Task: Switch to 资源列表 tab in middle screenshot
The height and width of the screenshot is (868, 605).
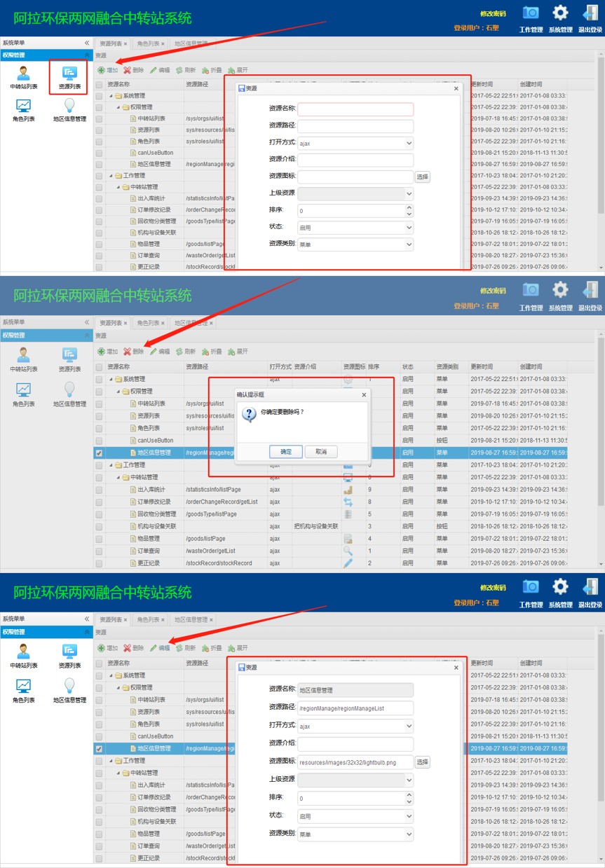Action: 110,323
